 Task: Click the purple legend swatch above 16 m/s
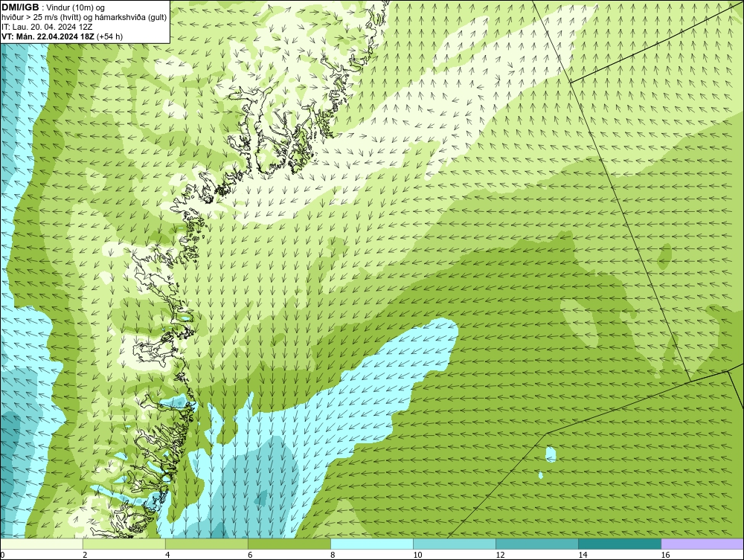tap(702, 544)
